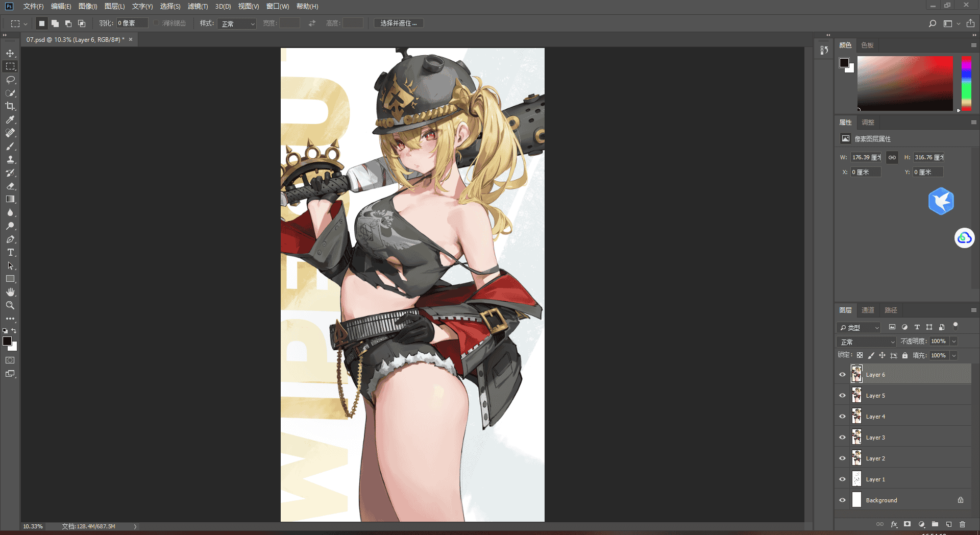The image size is (980, 535).
Task: Toggle the layer filter switch
Action: [955, 326]
